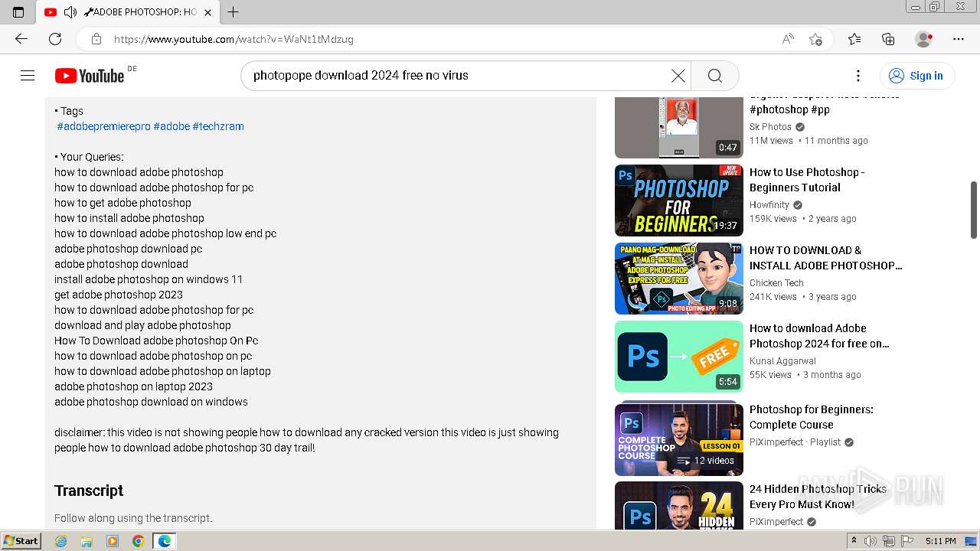Screen dimensions: 980x551
Task: Clear the search query with X icon
Action: (x=678, y=75)
